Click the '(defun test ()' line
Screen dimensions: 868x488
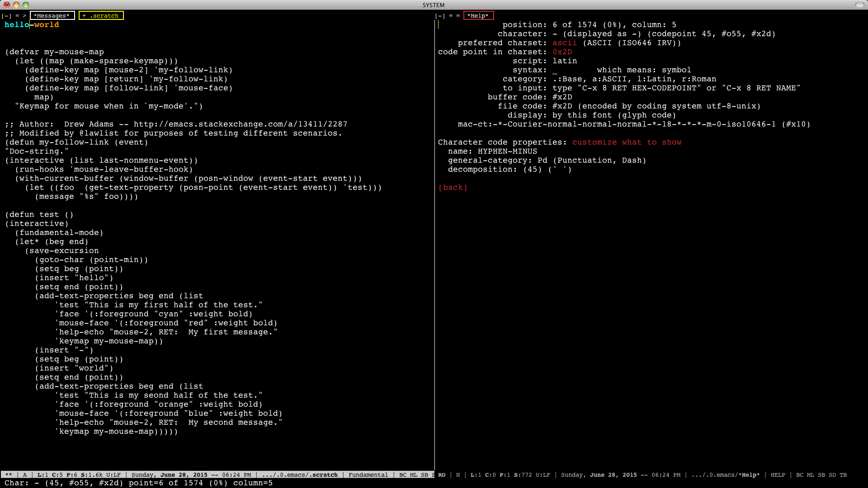tap(39, 215)
